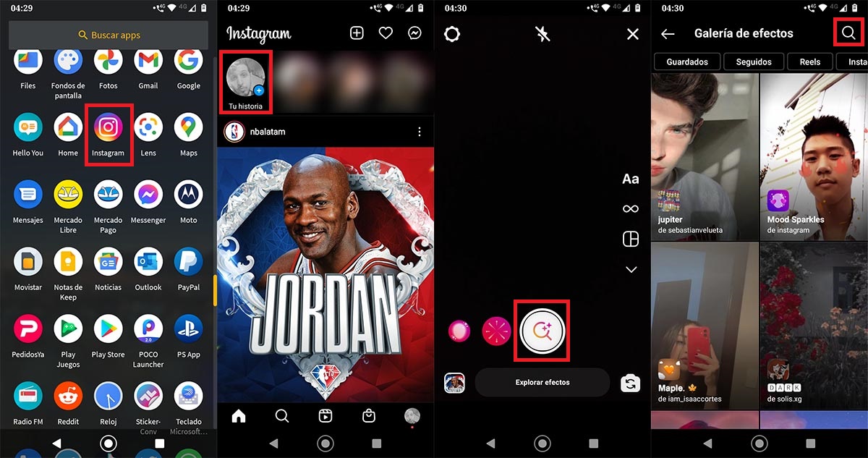This screenshot has width=868, height=458.
Task: Go back from Galería de efectos
Action: 668,33
